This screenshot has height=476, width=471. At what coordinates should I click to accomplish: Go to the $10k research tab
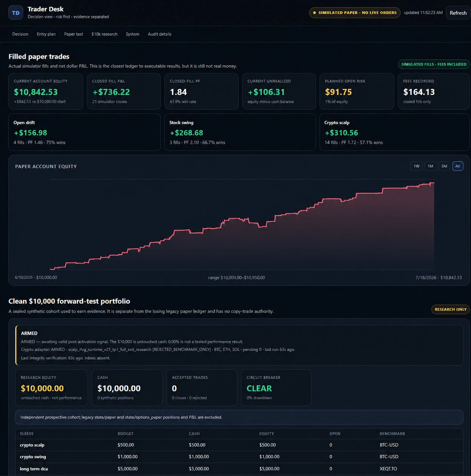pyautogui.click(x=104, y=34)
